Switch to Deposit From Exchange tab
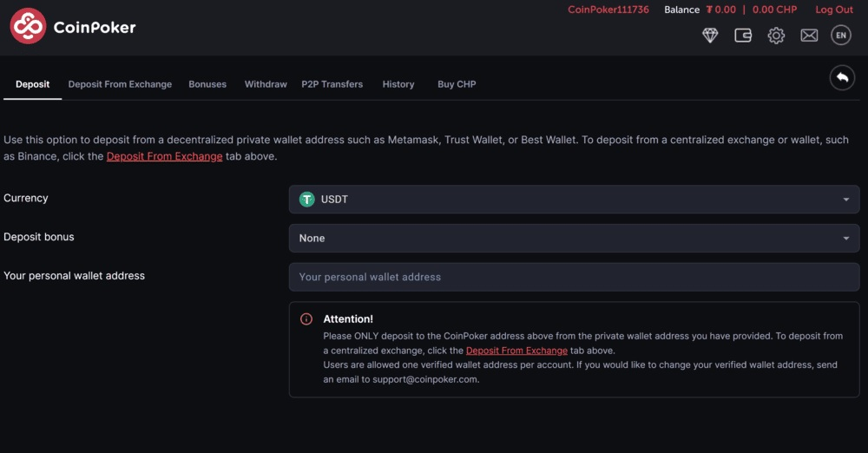The width and height of the screenshot is (868, 453). (x=120, y=84)
